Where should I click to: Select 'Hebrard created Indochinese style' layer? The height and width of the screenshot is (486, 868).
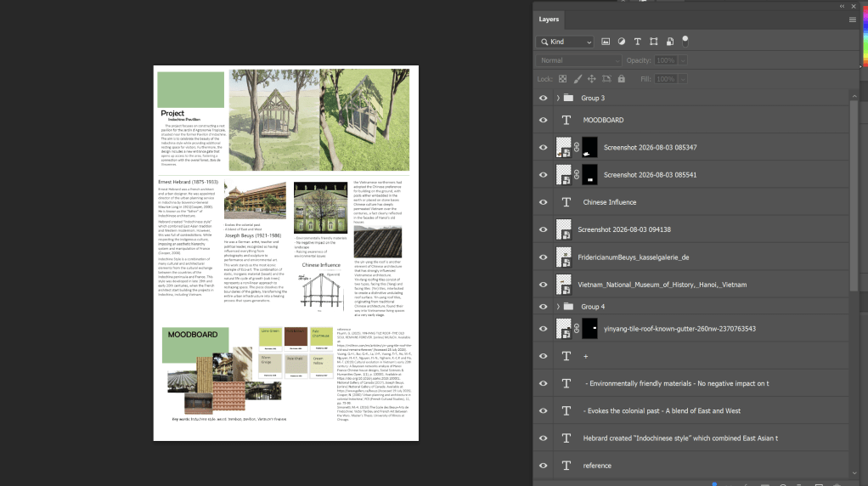[680, 438]
